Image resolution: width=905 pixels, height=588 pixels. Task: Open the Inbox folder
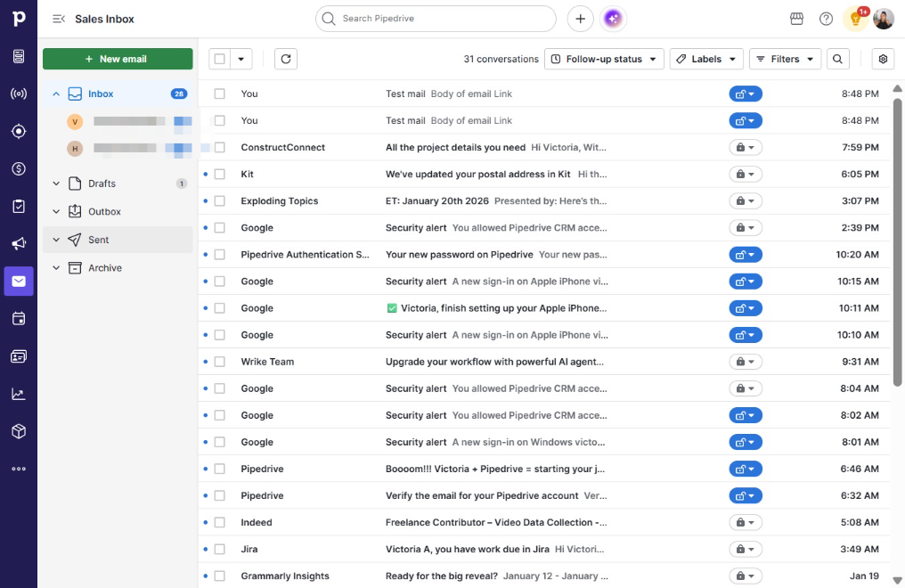pyautogui.click(x=118, y=94)
